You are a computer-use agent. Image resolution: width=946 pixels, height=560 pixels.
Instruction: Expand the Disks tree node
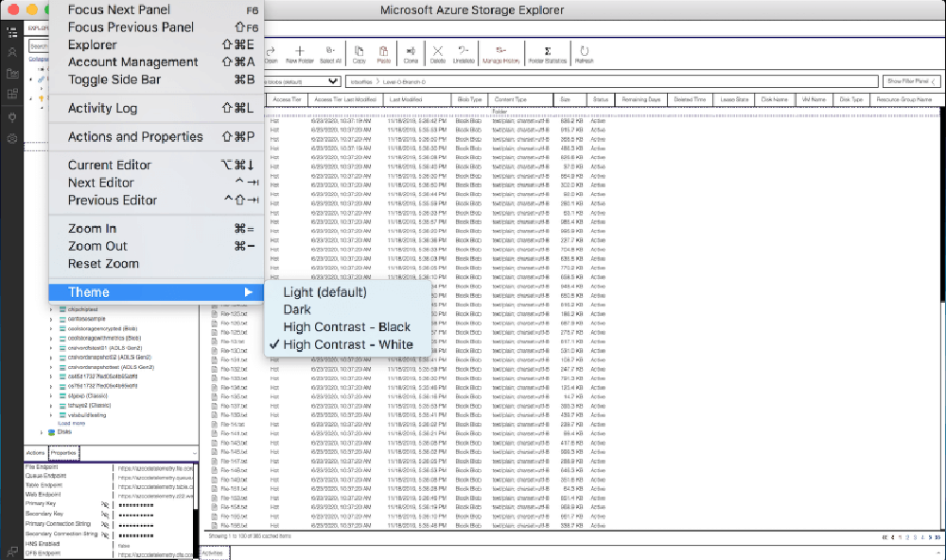tap(42, 432)
